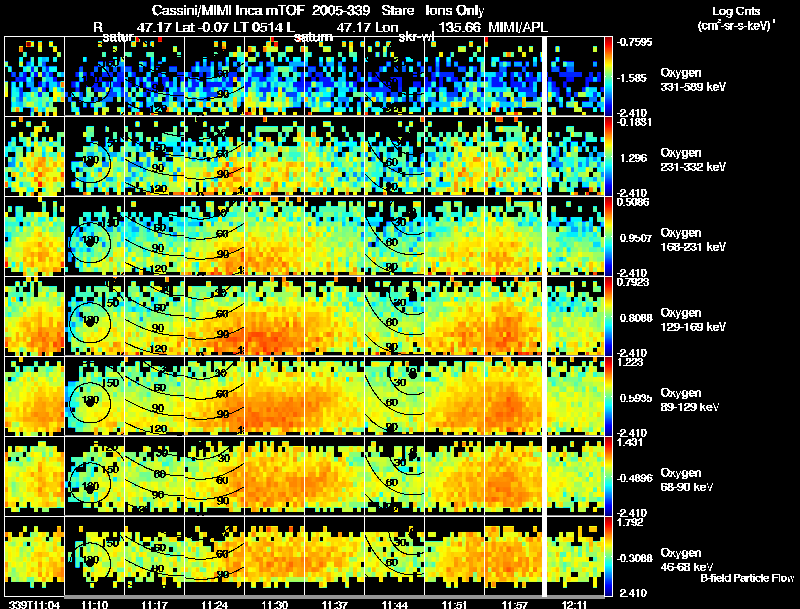Select the "Oxygen 68-90 keV" row label
The image size is (800, 609).
(x=686, y=480)
